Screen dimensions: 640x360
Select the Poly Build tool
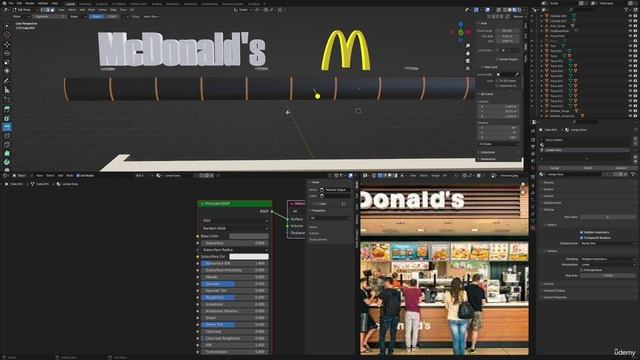pyautogui.click(x=7, y=153)
